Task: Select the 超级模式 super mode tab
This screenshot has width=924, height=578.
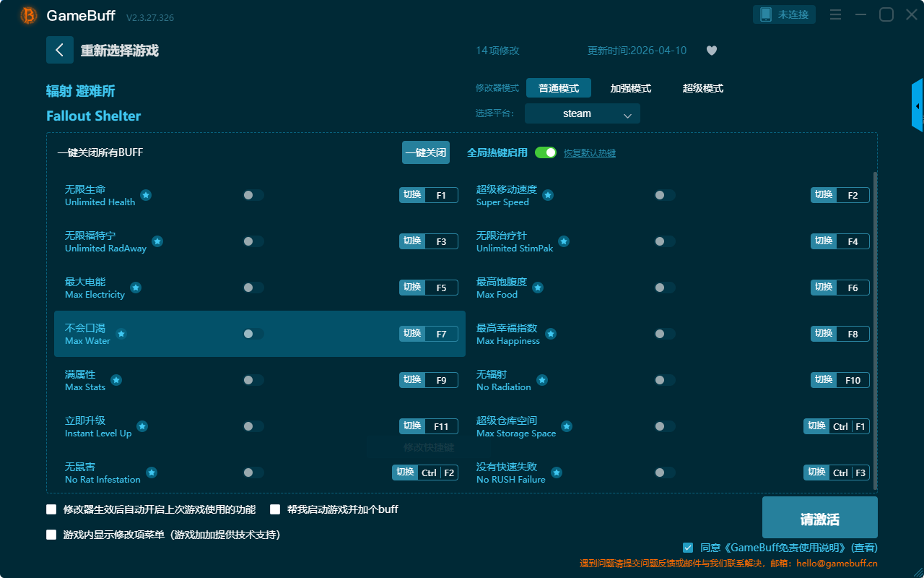Action: [x=702, y=88]
